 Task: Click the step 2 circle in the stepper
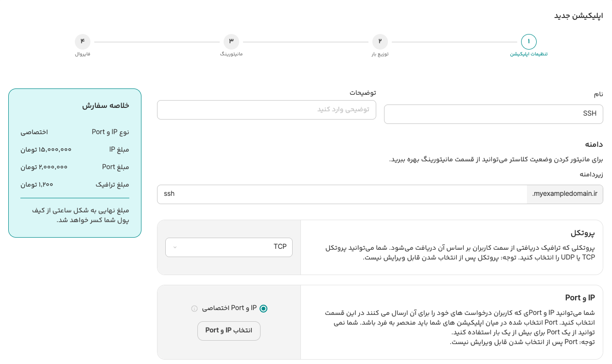[380, 42]
